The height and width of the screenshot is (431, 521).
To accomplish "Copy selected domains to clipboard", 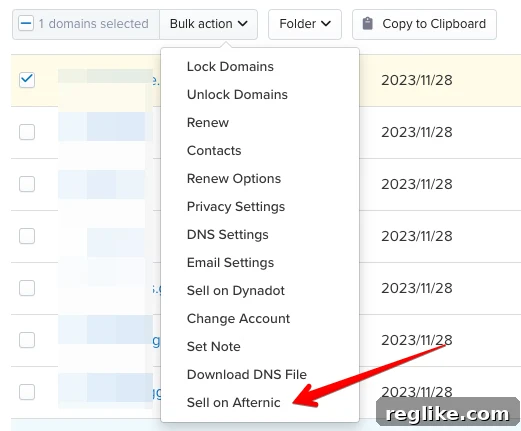I will tap(424, 24).
